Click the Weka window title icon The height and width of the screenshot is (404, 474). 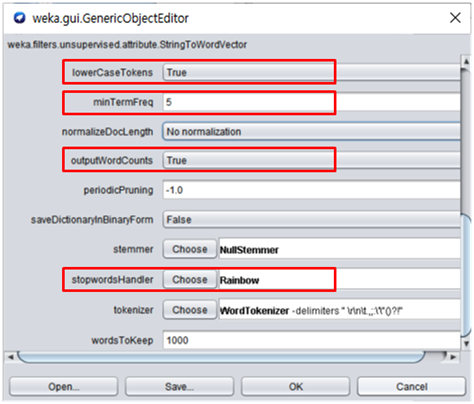tap(19, 18)
